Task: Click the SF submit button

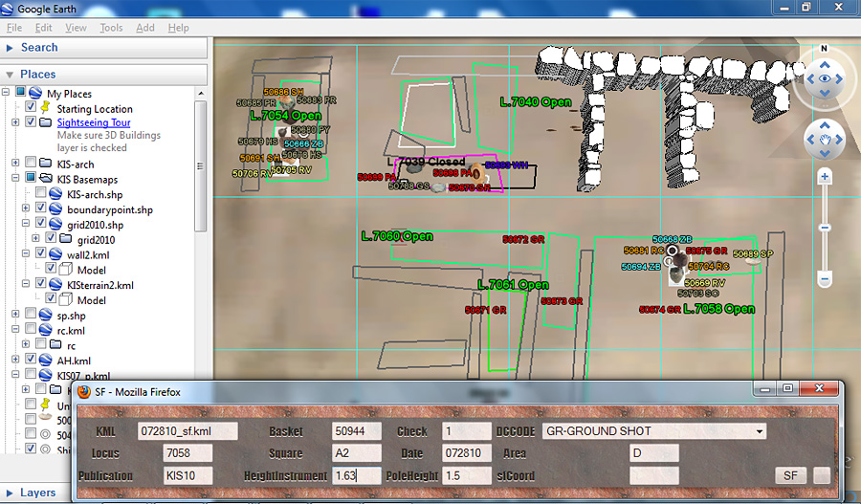Action: [790, 475]
